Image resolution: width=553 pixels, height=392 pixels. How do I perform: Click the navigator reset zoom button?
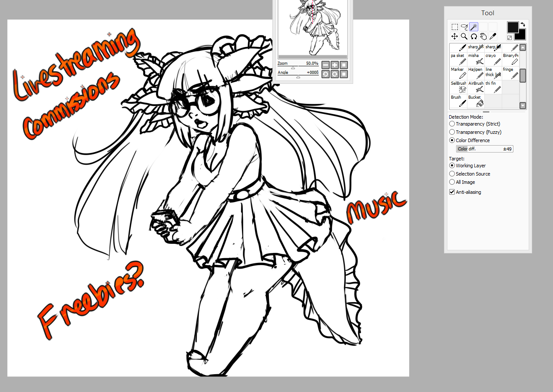[x=344, y=65]
